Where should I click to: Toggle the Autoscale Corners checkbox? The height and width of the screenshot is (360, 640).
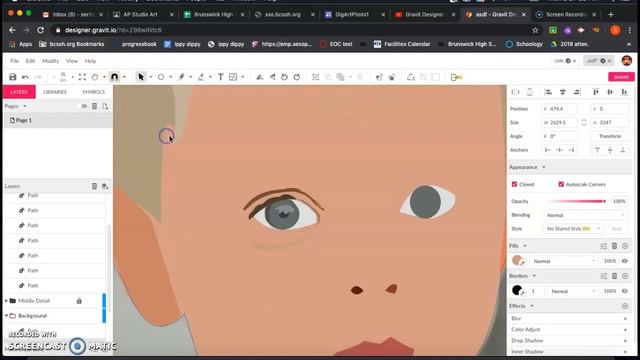click(561, 184)
